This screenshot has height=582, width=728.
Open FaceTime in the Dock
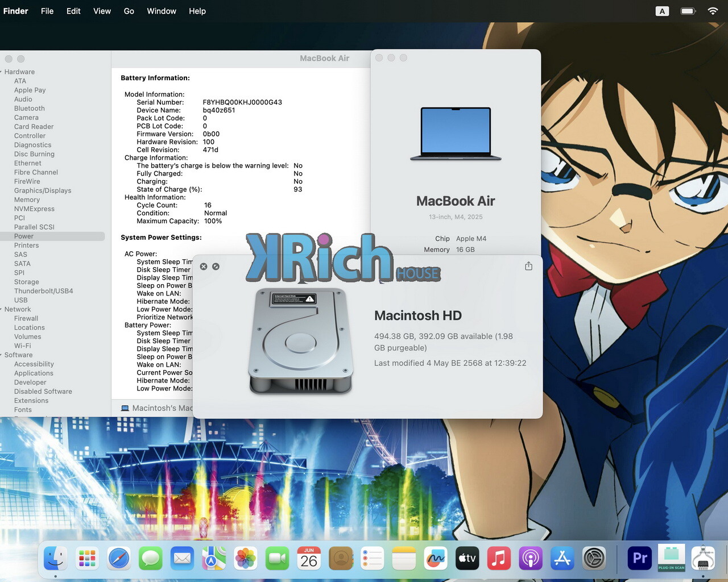pos(278,559)
